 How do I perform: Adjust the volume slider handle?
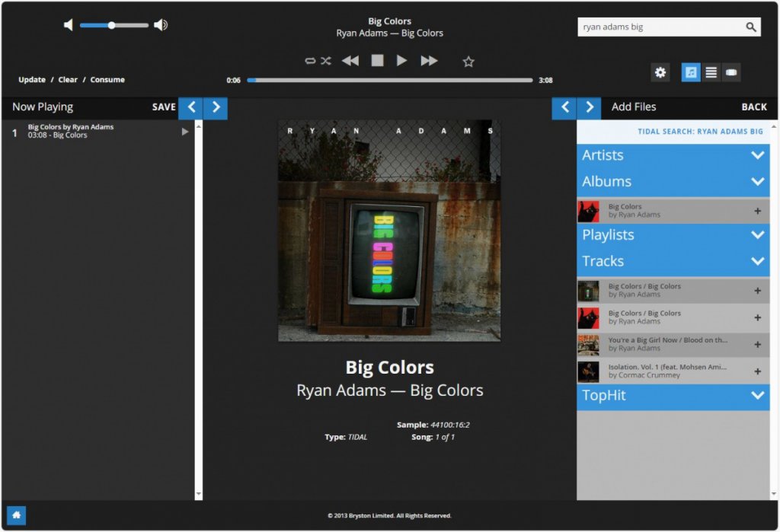pyautogui.click(x=111, y=25)
